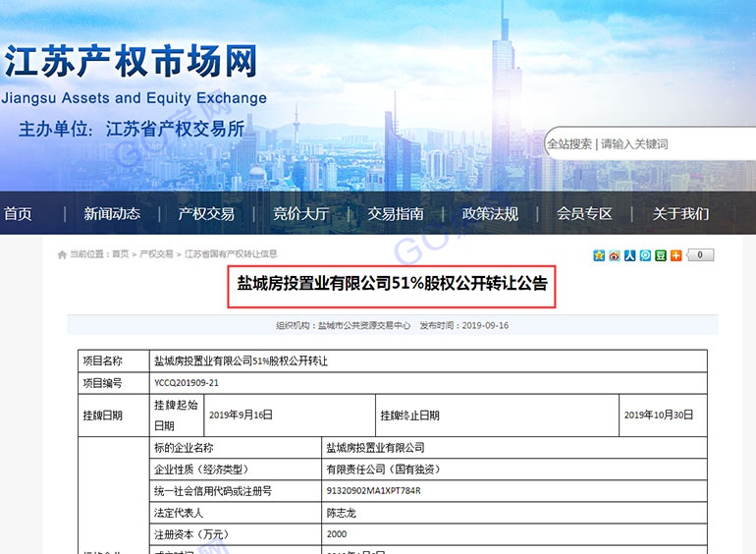Open 会员专区 in the navigation bar
The height and width of the screenshot is (554, 756).
point(585,213)
